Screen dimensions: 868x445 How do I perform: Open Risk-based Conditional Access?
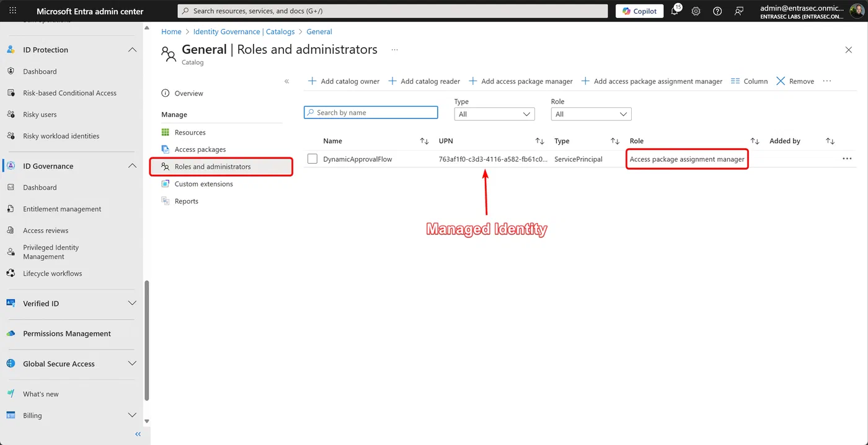(x=69, y=93)
